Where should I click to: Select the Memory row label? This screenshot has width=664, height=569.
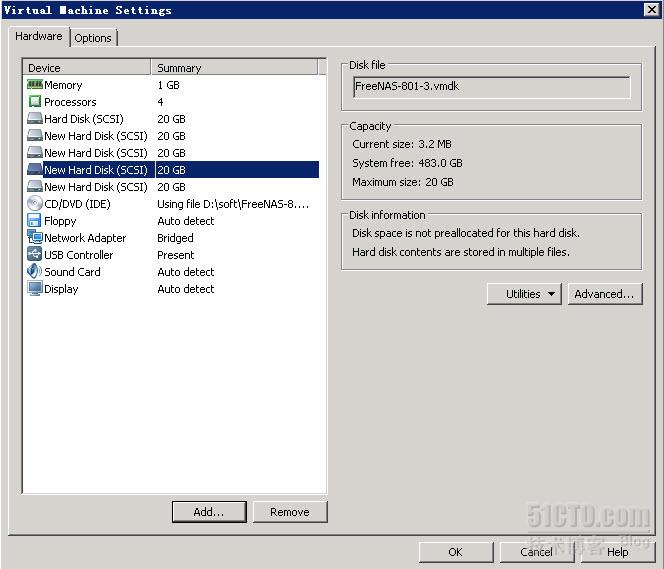(63, 85)
